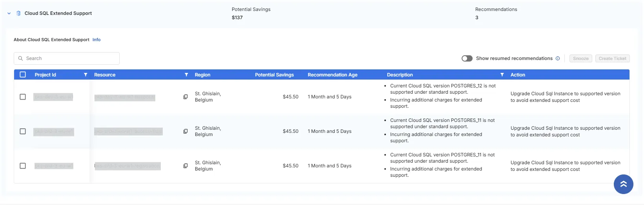Image resolution: width=644 pixels, height=205 pixels.
Task: Sort by the Resource column header
Action: [x=105, y=75]
